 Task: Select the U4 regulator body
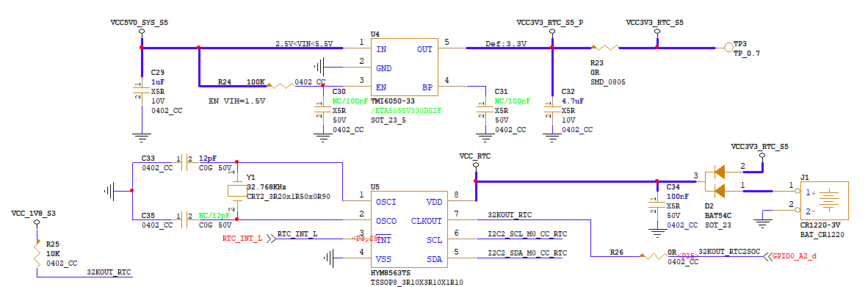pyautogui.click(x=405, y=68)
